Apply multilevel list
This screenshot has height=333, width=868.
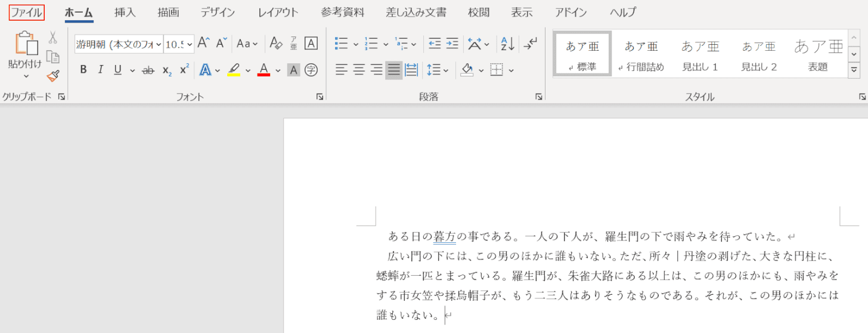tap(401, 43)
